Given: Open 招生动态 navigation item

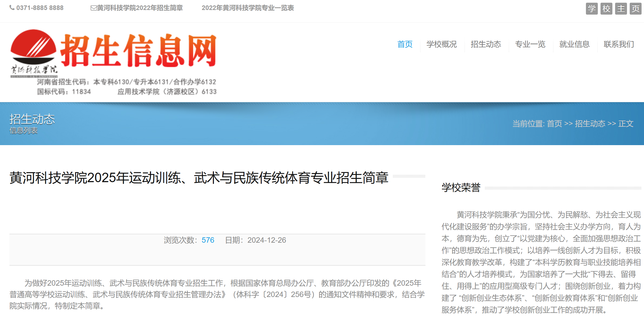Looking at the screenshot, I should click(x=486, y=44).
